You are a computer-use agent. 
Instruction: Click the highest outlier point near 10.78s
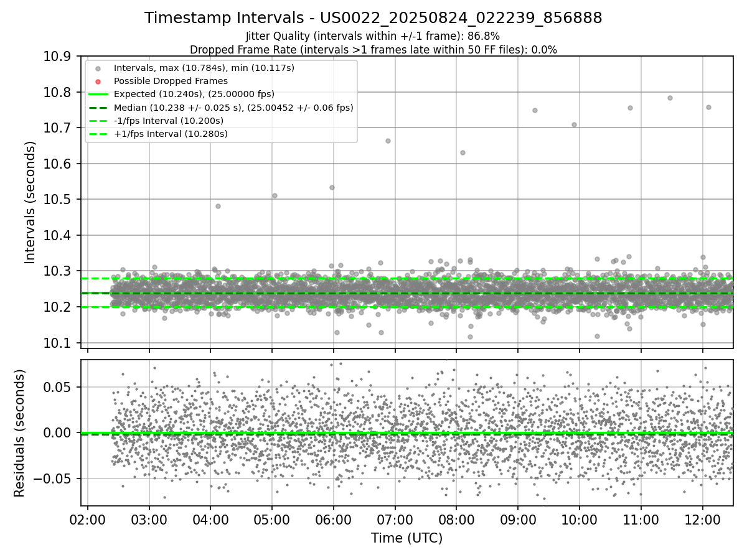coord(670,98)
